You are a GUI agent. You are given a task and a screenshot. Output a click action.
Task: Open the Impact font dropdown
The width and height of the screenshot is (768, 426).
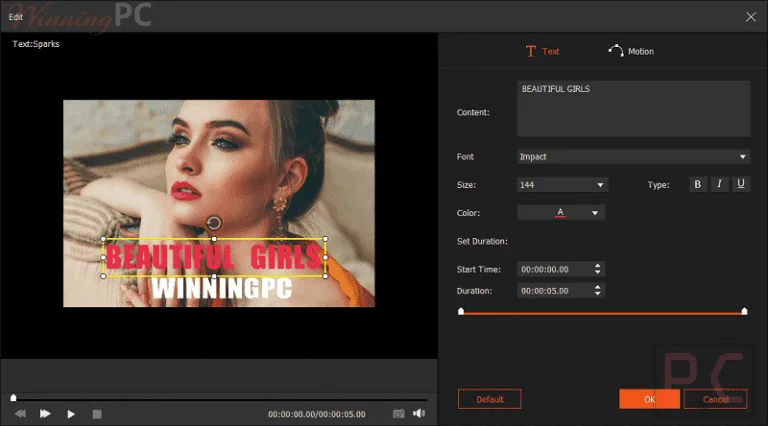[x=633, y=157]
